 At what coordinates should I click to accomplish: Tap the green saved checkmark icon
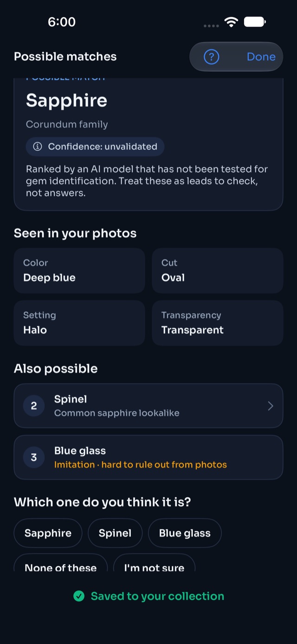[79, 596]
